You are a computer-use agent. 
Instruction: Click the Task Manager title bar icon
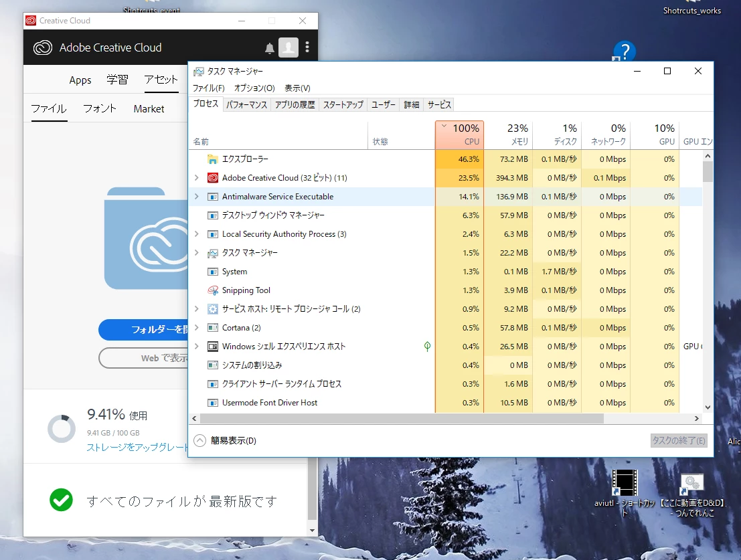click(199, 72)
